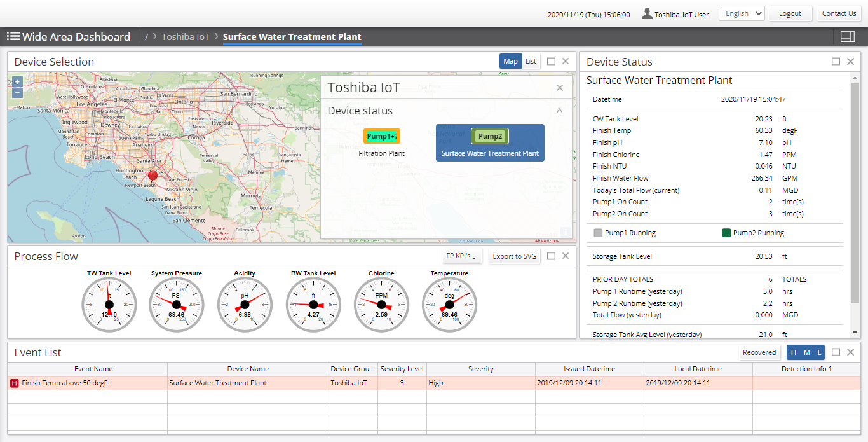
Task: Click the green Pump2 Running indicator
Action: (726, 233)
